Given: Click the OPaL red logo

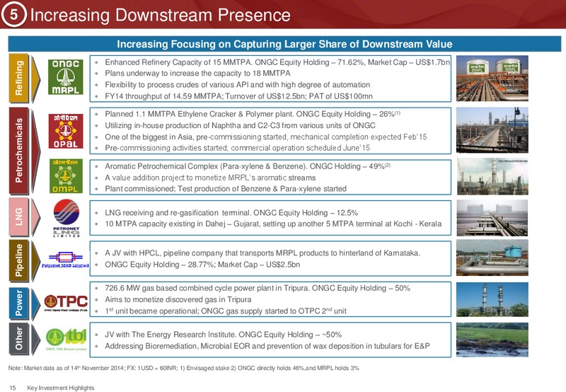Looking at the screenshot, I should (x=66, y=131).
